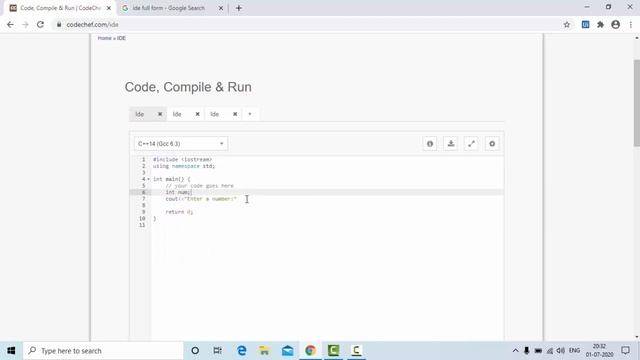
Task: Go forward in browser history
Action: (25, 24)
